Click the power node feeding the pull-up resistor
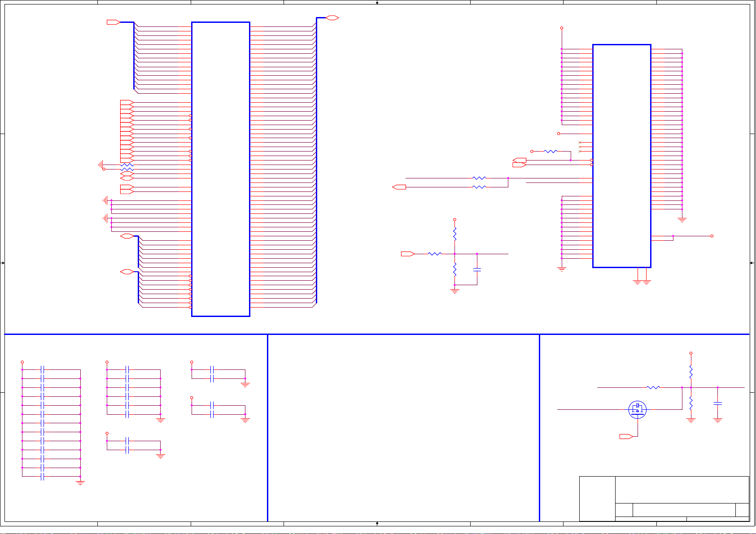This screenshot has height=534, width=756. pos(532,151)
